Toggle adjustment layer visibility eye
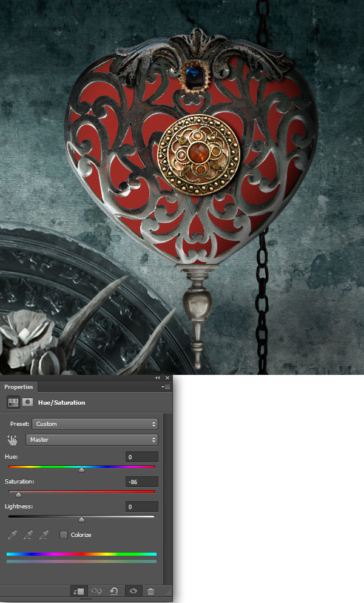364x603 pixels. (133, 591)
